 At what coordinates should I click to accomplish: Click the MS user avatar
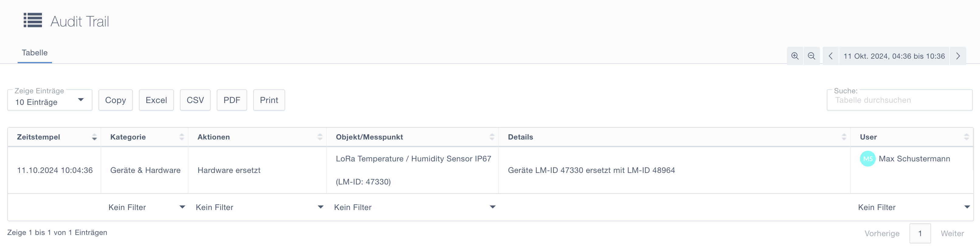pos(868,159)
